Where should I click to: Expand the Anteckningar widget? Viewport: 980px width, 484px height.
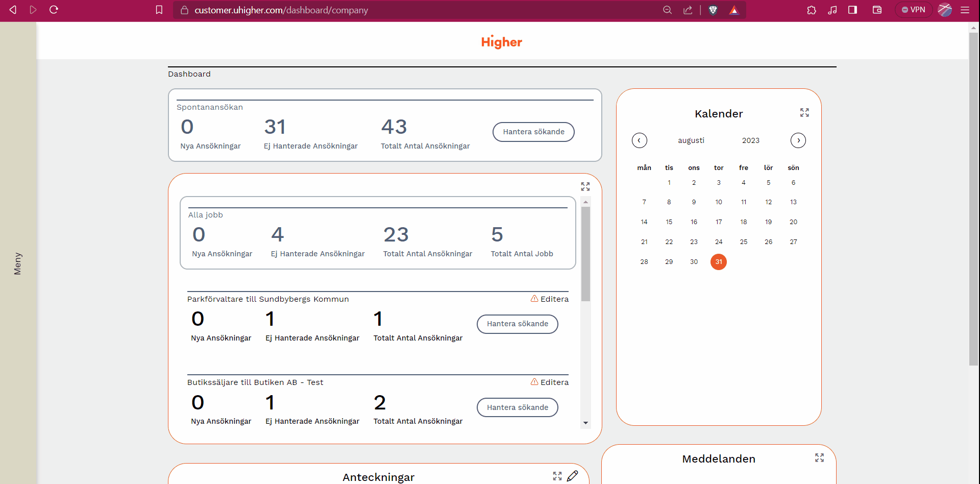557,476
